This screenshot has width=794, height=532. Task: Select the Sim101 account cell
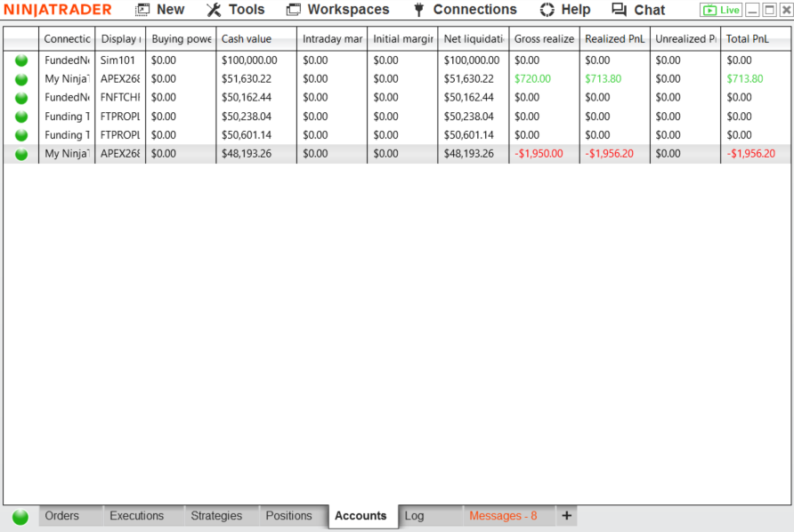pos(120,60)
